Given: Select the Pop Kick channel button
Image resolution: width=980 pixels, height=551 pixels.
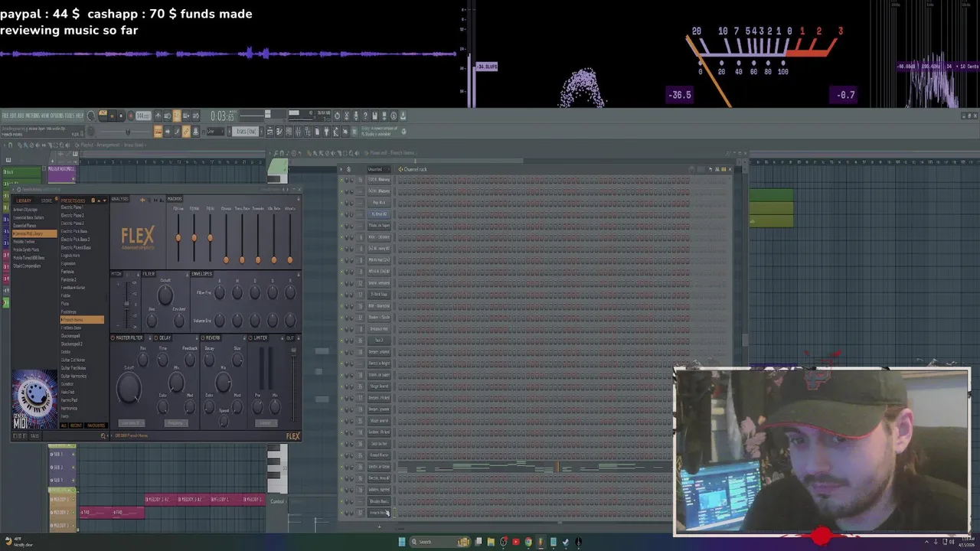Looking at the screenshot, I should pos(379,202).
